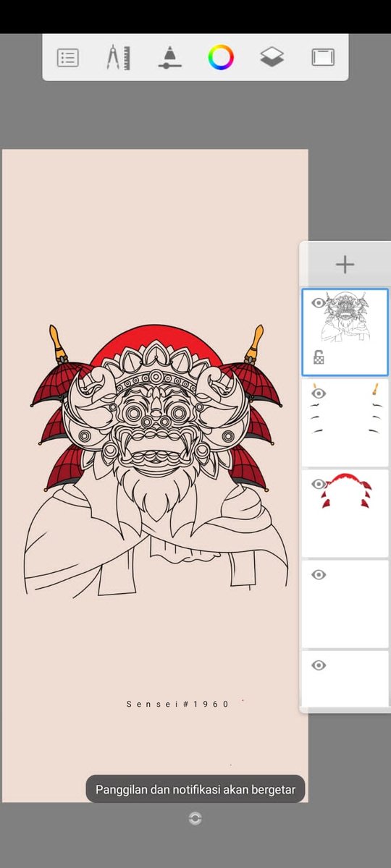Hide the fourth empty layer

pos(318,574)
